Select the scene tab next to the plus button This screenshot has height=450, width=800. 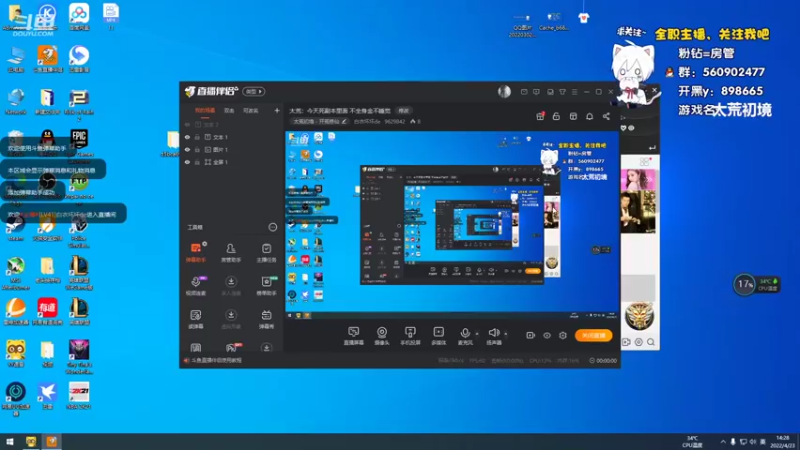tap(250, 110)
